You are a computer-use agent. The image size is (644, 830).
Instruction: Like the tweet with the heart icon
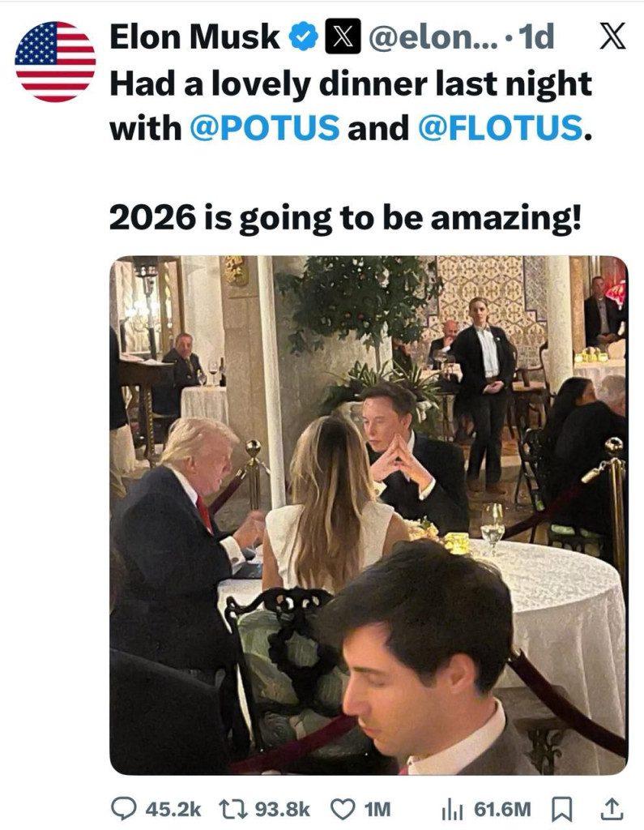click(x=343, y=807)
